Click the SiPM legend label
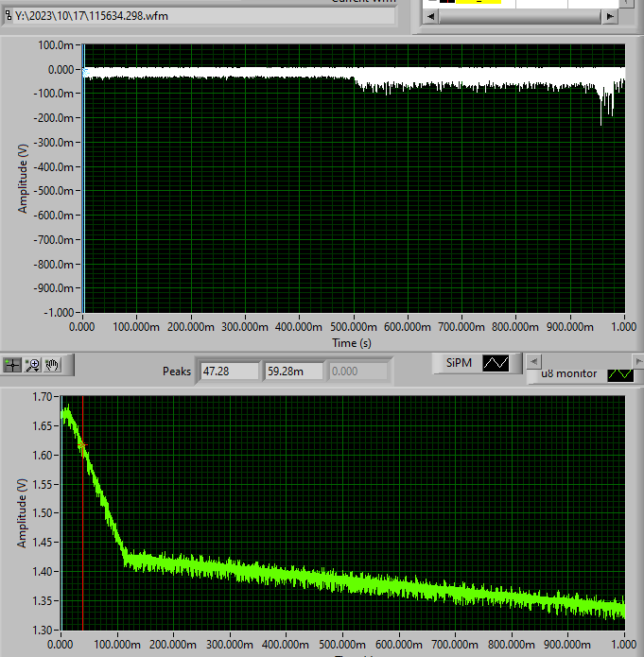 pyautogui.click(x=459, y=363)
